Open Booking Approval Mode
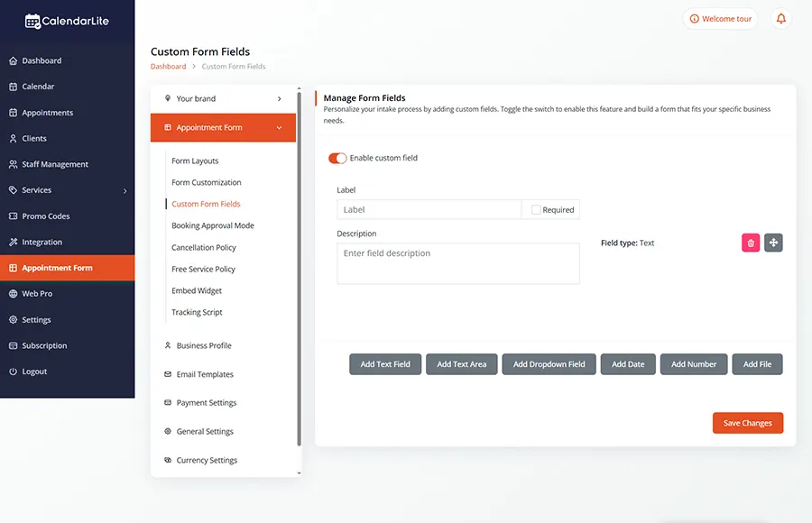The width and height of the screenshot is (812, 523). pos(213,225)
